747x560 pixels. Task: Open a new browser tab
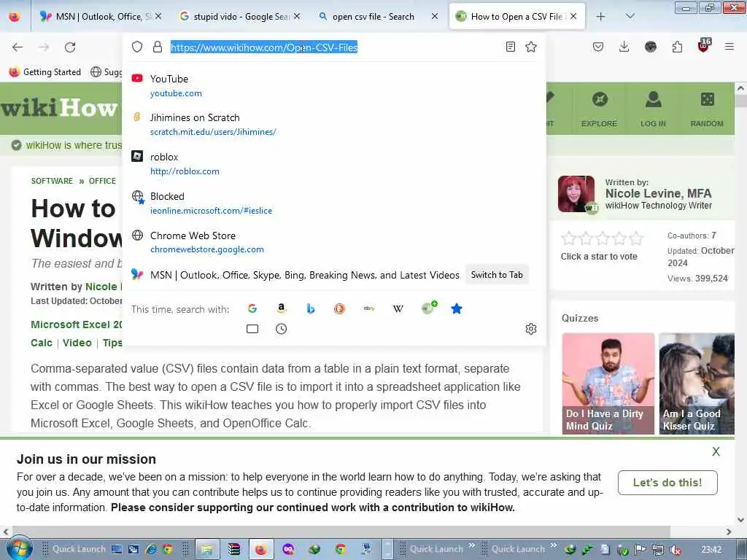tap(600, 17)
